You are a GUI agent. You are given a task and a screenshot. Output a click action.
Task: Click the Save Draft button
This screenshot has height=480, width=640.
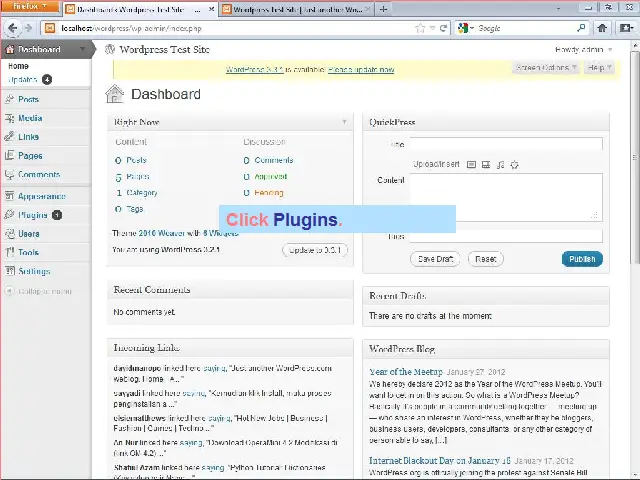(435, 259)
